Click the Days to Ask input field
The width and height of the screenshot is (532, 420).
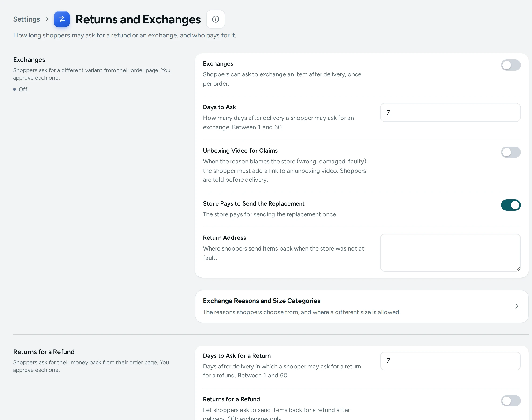(450, 112)
